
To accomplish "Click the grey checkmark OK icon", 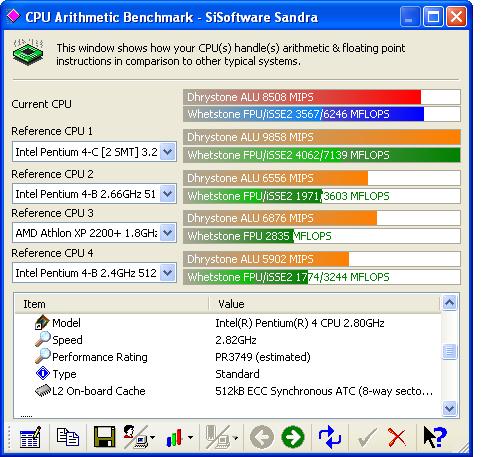I will click(x=367, y=437).
